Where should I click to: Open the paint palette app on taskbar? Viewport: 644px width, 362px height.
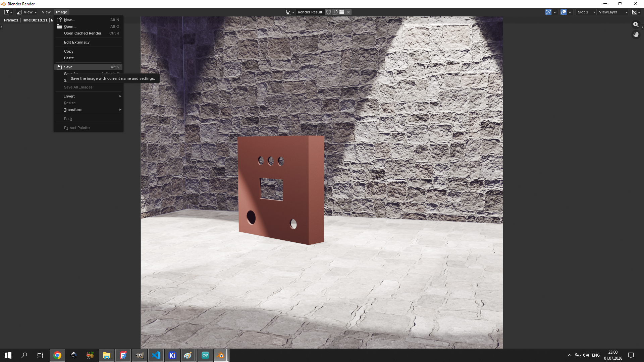(x=188, y=355)
